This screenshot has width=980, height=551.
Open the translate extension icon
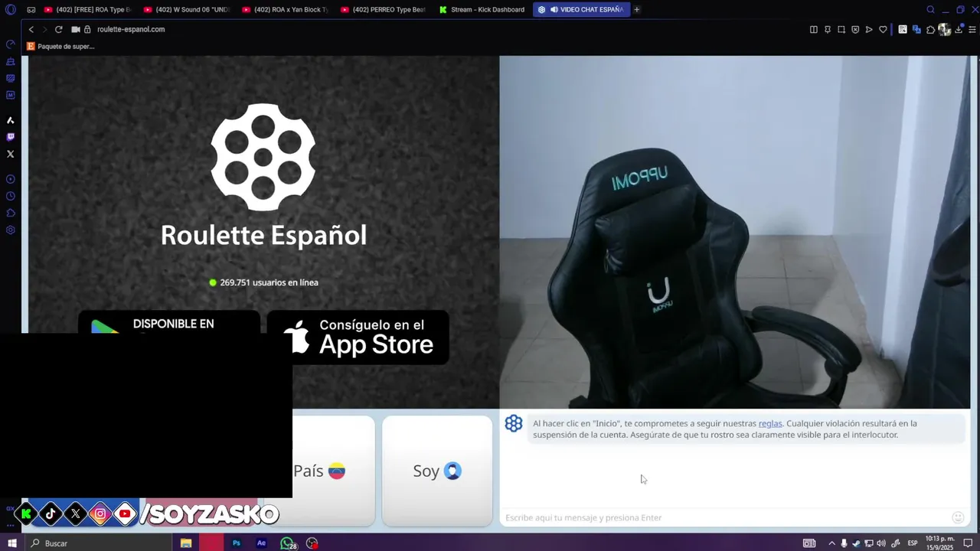point(916,29)
